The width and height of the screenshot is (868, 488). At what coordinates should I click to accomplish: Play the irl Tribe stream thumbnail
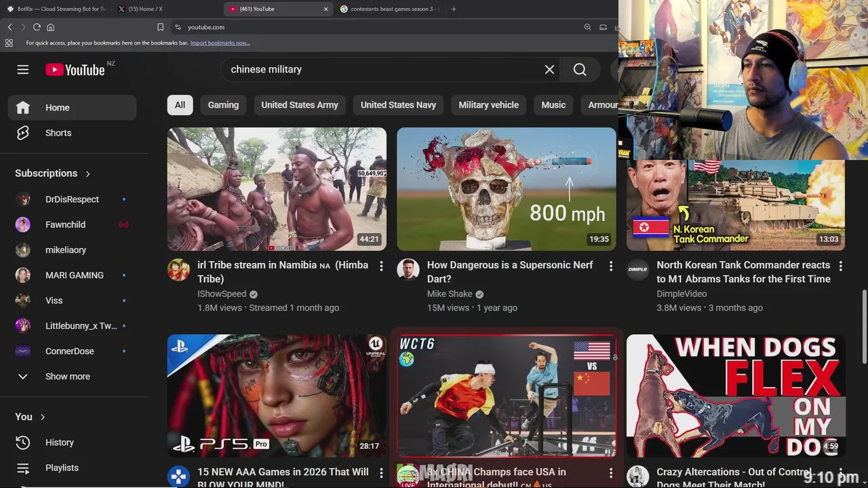[x=277, y=189]
